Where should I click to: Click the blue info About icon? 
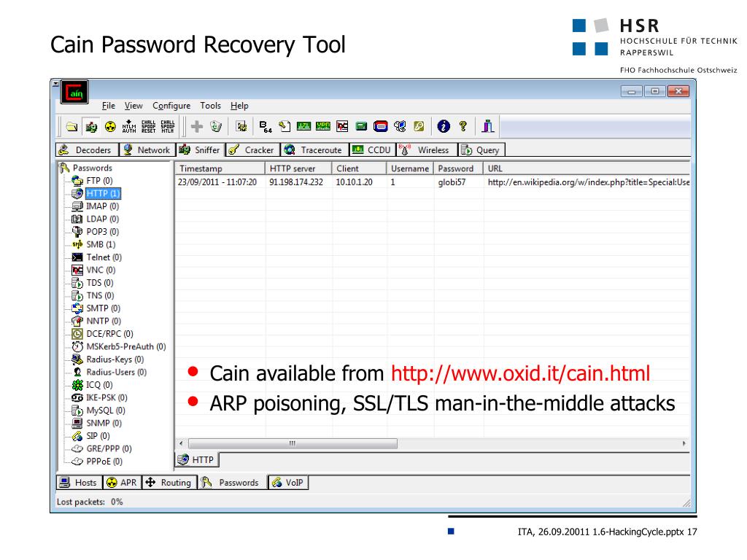444,126
